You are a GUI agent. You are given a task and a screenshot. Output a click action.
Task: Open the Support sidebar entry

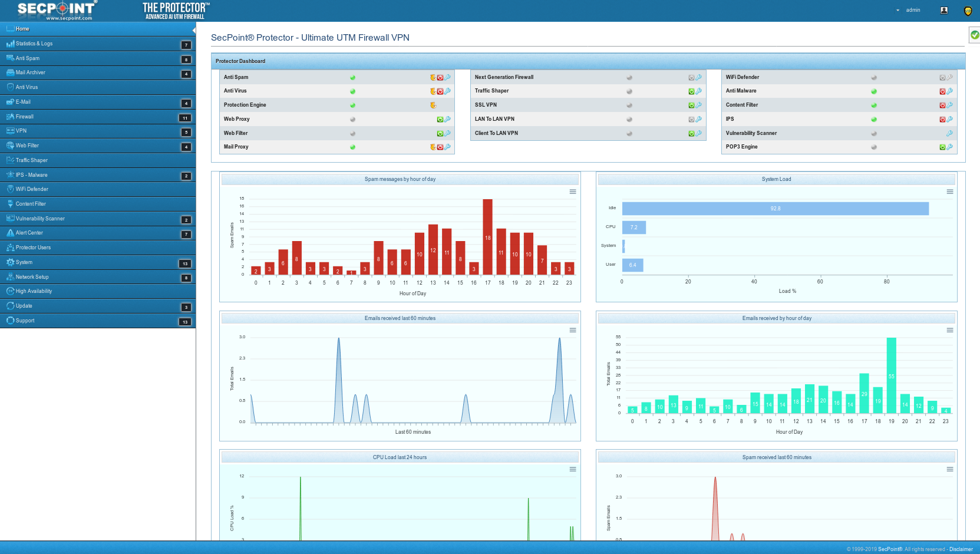tap(98, 321)
